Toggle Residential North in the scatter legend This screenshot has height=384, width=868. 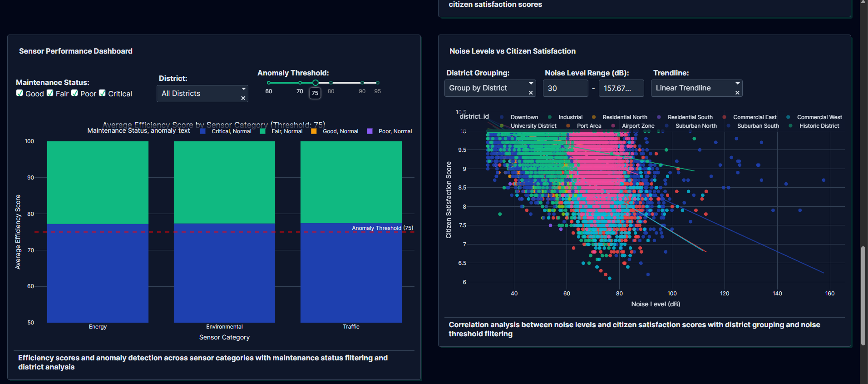point(620,117)
